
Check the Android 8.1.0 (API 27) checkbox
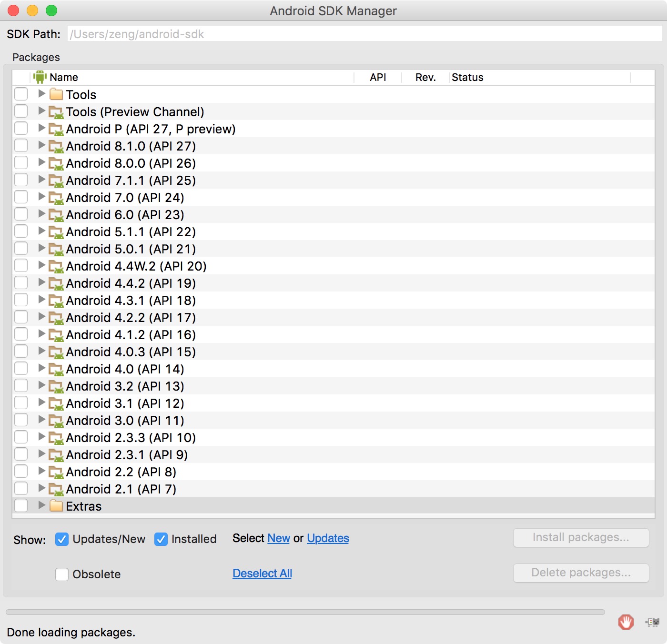point(21,146)
